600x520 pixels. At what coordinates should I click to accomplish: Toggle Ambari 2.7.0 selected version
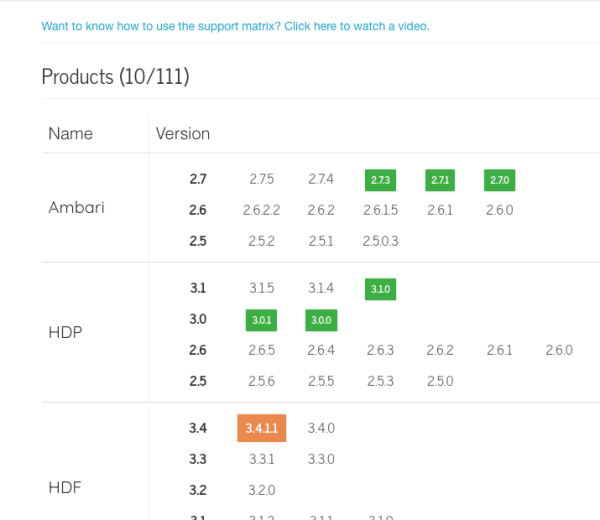499,180
